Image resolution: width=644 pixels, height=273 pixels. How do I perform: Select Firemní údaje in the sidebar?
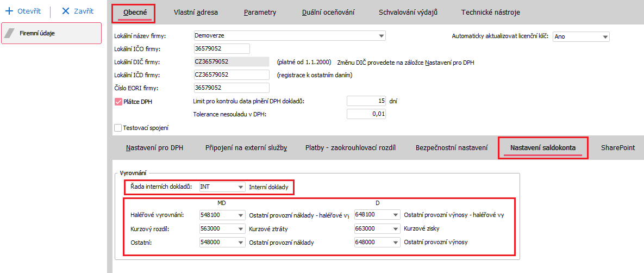51,33
